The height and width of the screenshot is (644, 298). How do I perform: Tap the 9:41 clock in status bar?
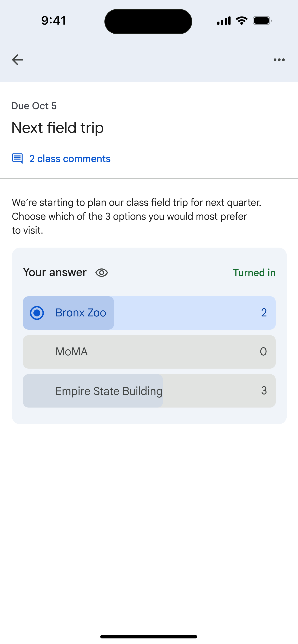click(x=54, y=20)
